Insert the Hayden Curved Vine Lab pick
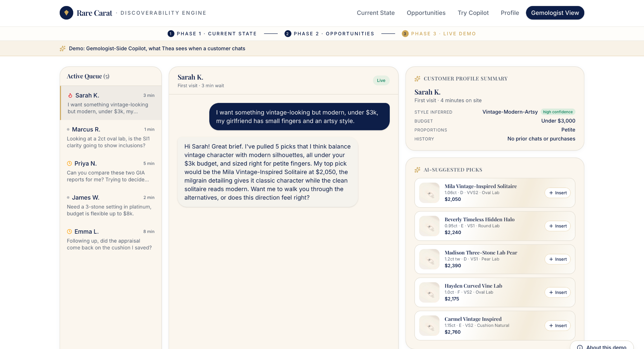Viewport: 644px width, 349px height. [x=557, y=292]
